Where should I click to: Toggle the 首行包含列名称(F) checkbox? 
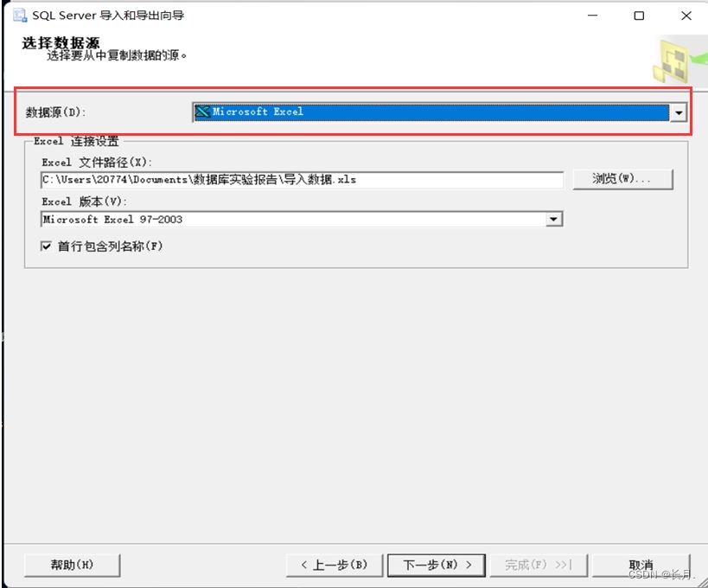coord(46,246)
